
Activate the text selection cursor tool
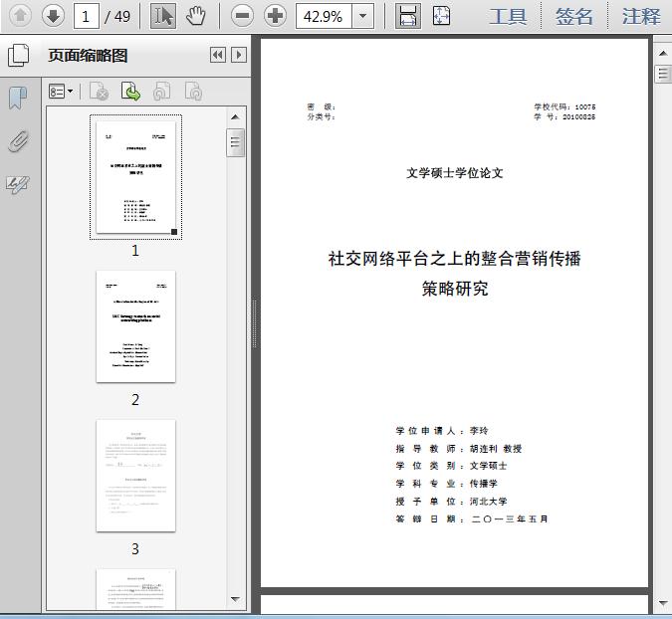click(x=163, y=16)
